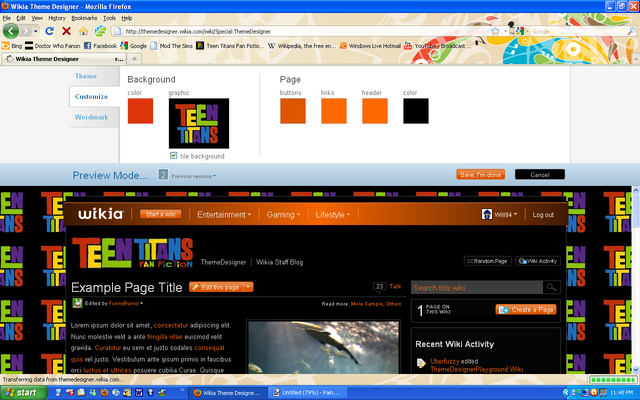Click the Wikia logo in header

pos(100,214)
